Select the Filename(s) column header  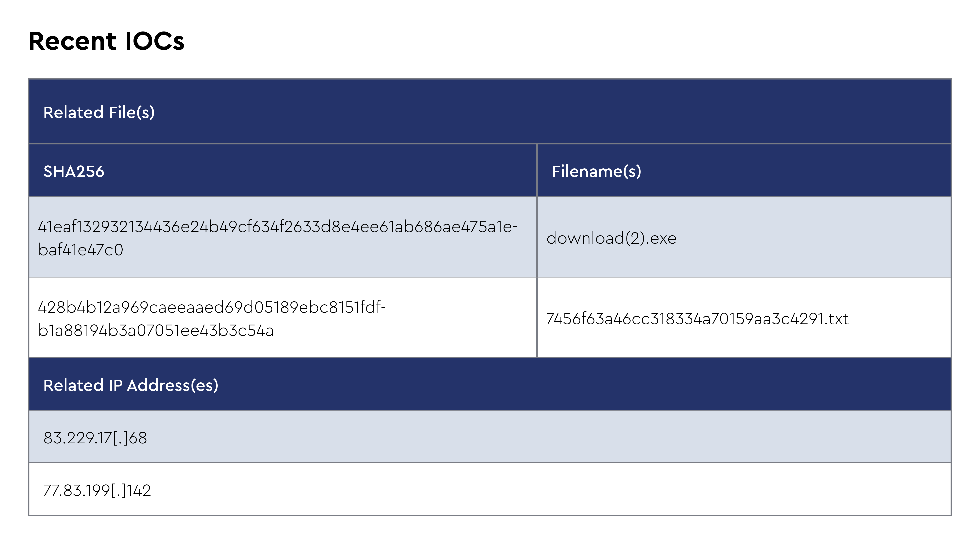pos(596,172)
